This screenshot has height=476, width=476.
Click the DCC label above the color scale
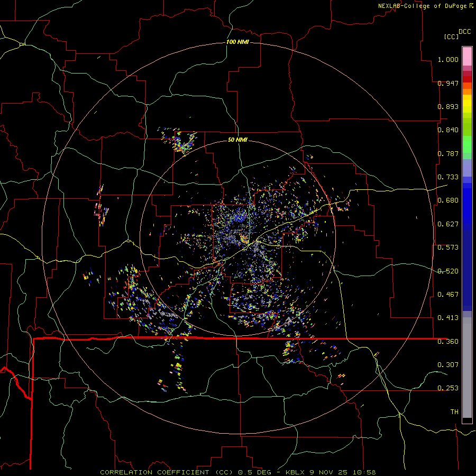click(x=464, y=32)
